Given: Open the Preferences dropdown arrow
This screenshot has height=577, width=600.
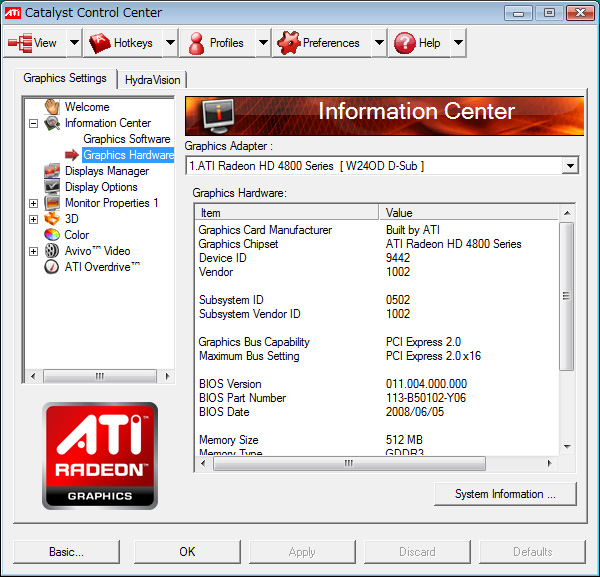Looking at the screenshot, I should point(379,43).
